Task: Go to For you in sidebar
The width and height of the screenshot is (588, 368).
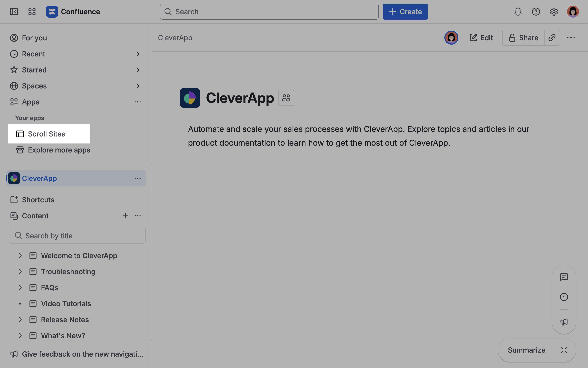Action: (34, 38)
